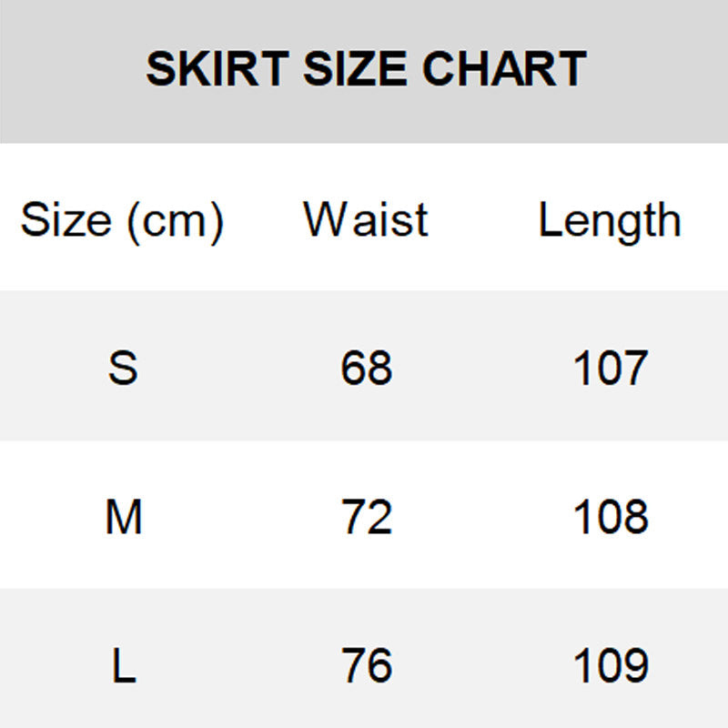Click the (cm) unit label
This screenshot has height=728, width=728.
coord(176,221)
